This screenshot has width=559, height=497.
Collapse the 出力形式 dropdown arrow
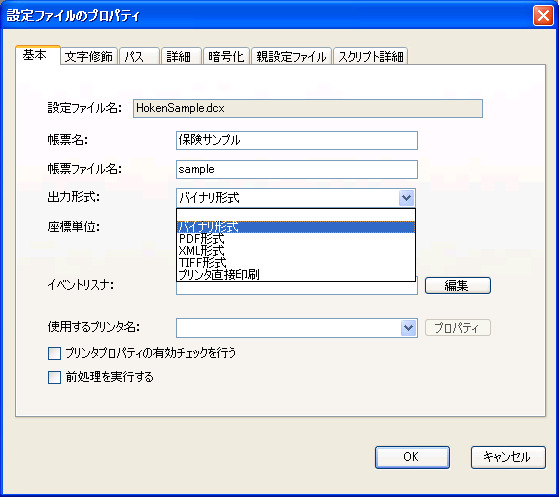click(x=406, y=198)
